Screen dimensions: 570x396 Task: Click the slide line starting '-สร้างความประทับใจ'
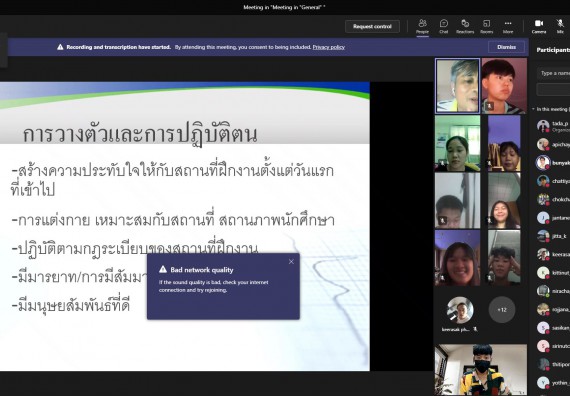(172, 180)
